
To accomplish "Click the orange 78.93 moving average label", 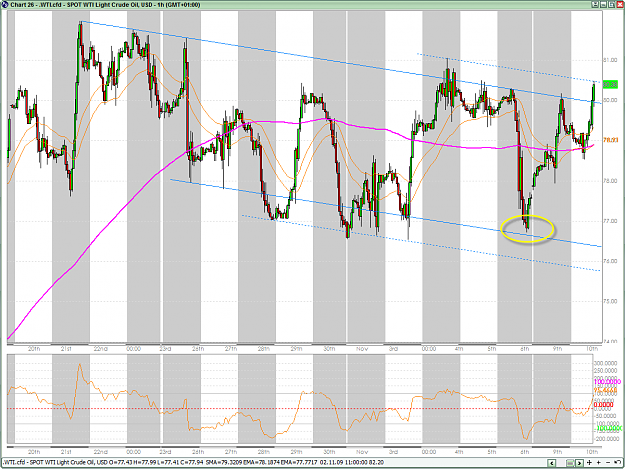I will (610, 140).
